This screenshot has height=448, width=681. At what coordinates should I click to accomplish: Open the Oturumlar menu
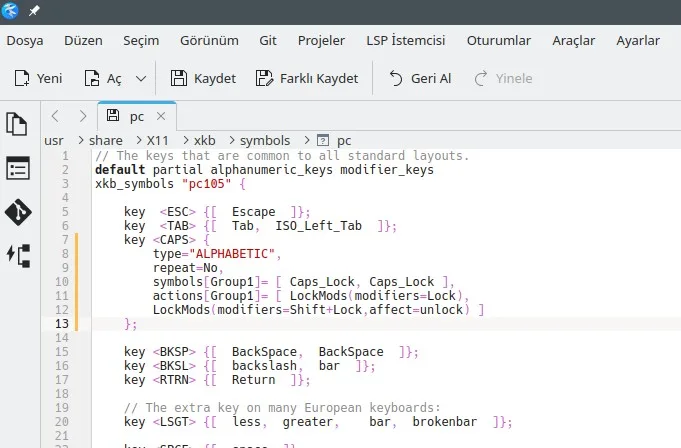499,40
